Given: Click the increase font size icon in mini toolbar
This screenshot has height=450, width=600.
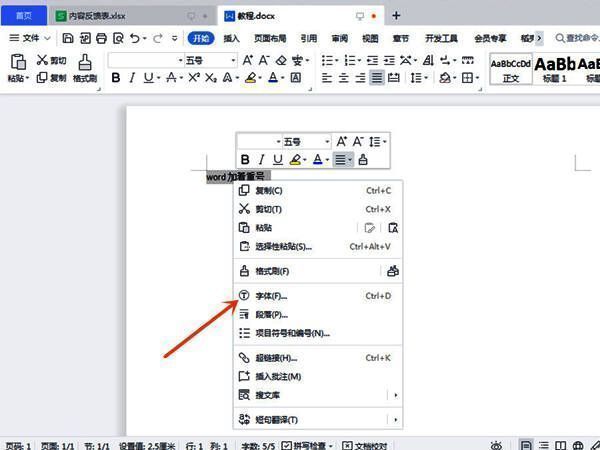Looking at the screenshot, I should click(x=342, y=142).
